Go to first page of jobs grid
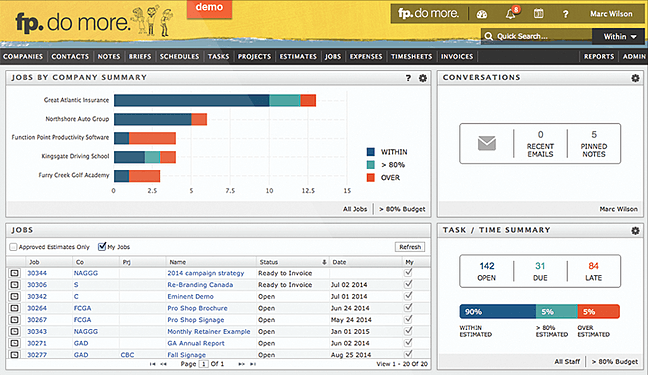The image size is (648, 375). (x=152, y=364)
